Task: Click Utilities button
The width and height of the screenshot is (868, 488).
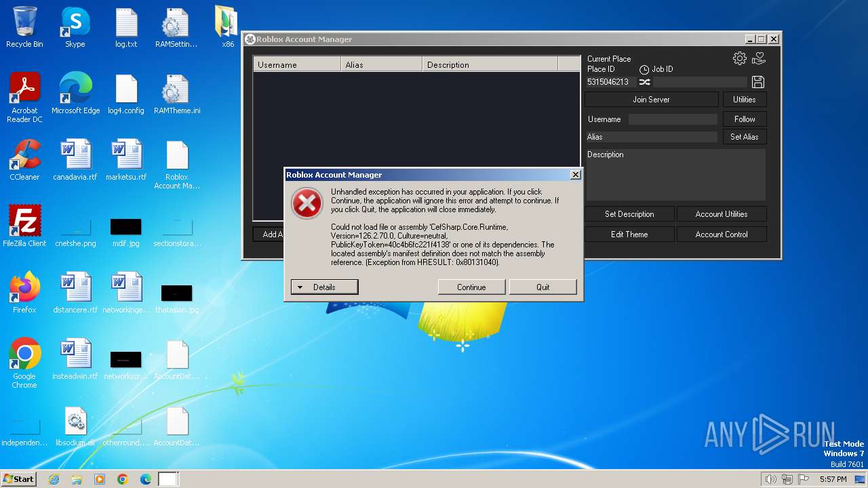Action: point(744,100)
